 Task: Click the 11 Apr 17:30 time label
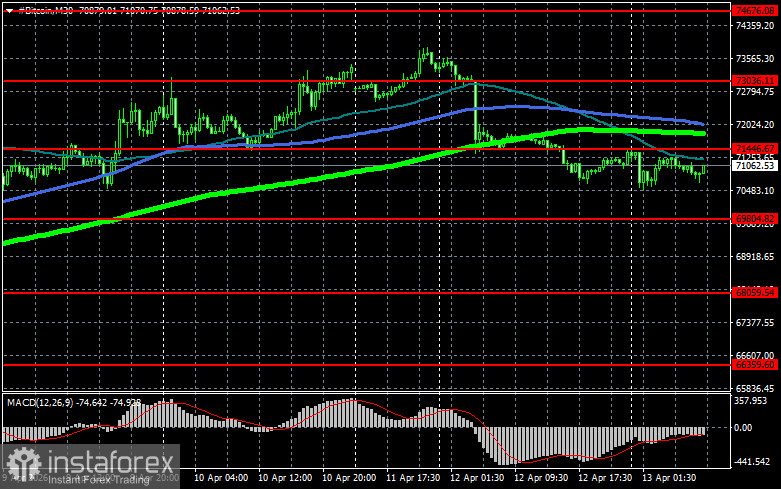pos(413,478)
